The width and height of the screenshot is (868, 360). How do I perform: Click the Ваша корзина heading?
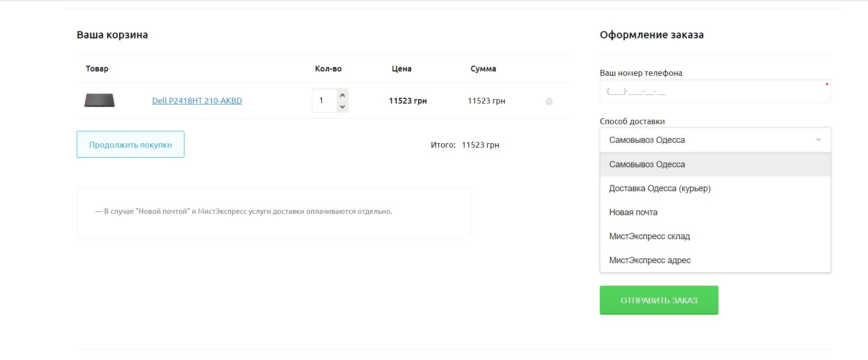(x=112, y=35)
